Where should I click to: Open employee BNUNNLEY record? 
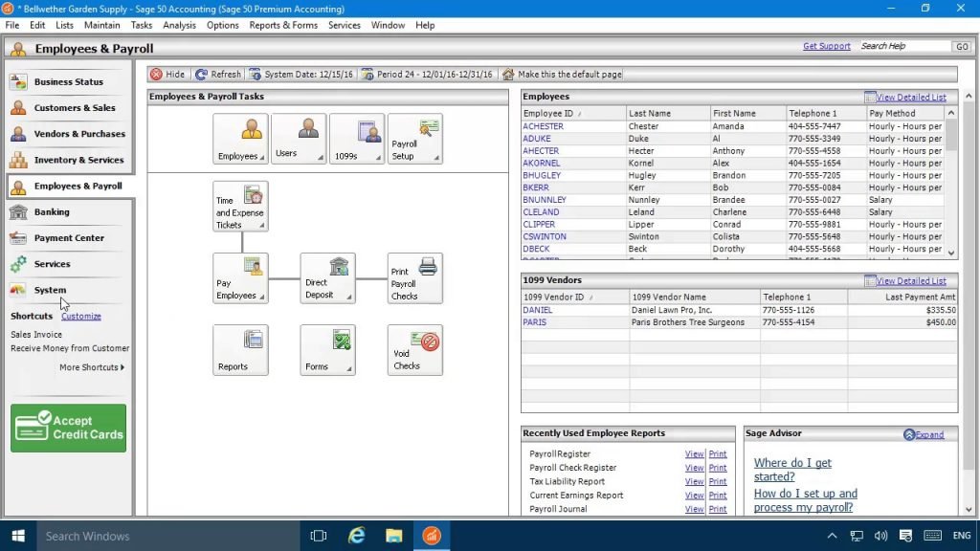(x=545, y=200)
